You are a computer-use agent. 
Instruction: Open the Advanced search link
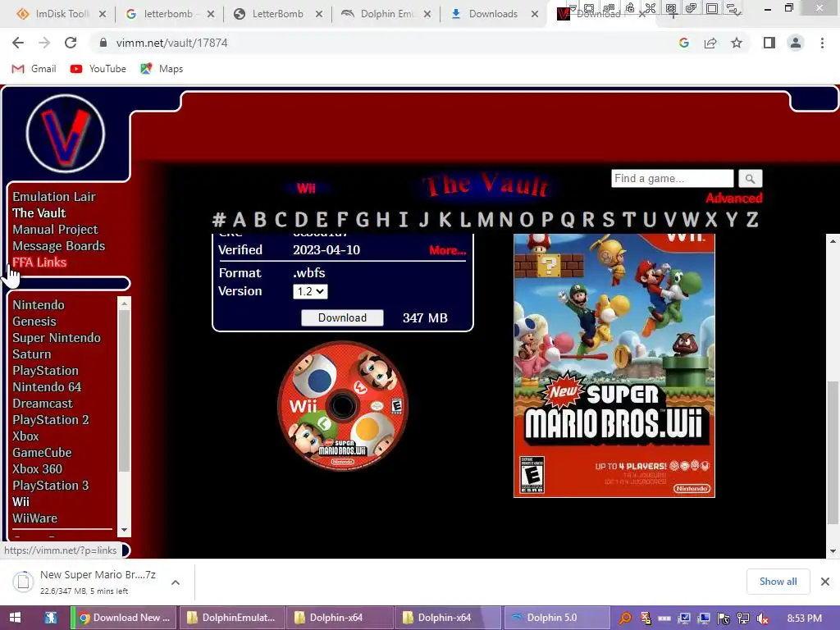tap(734, 199)
